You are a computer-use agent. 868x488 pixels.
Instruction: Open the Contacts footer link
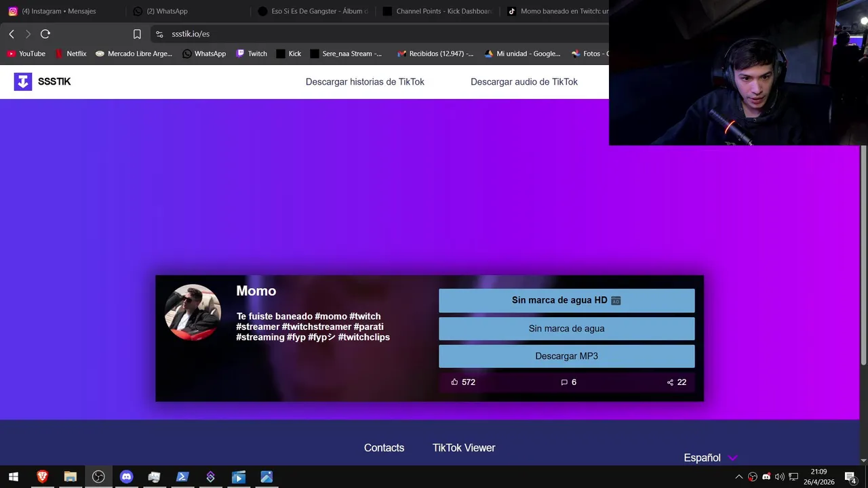point(384,448)
